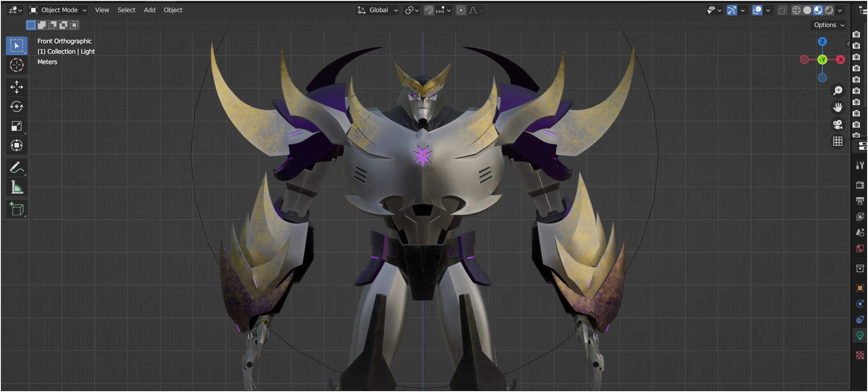Open the transform pivot point dropdown

coord(412,10)
